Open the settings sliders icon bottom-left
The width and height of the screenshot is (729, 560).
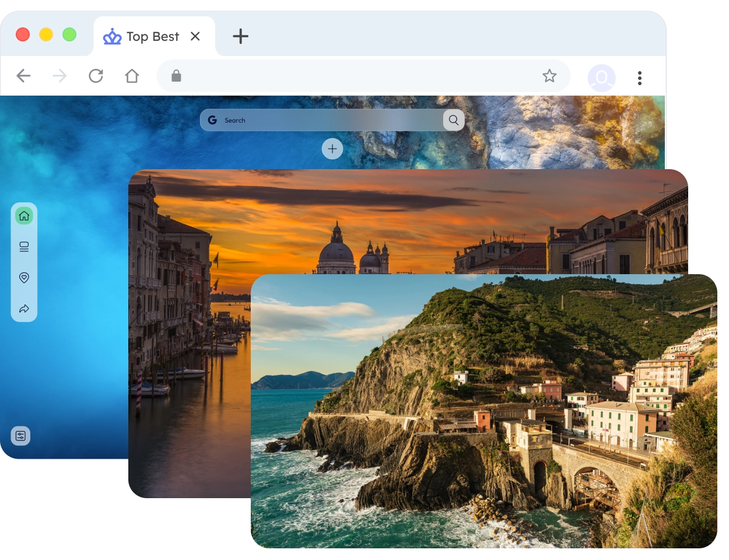(21, 436)
